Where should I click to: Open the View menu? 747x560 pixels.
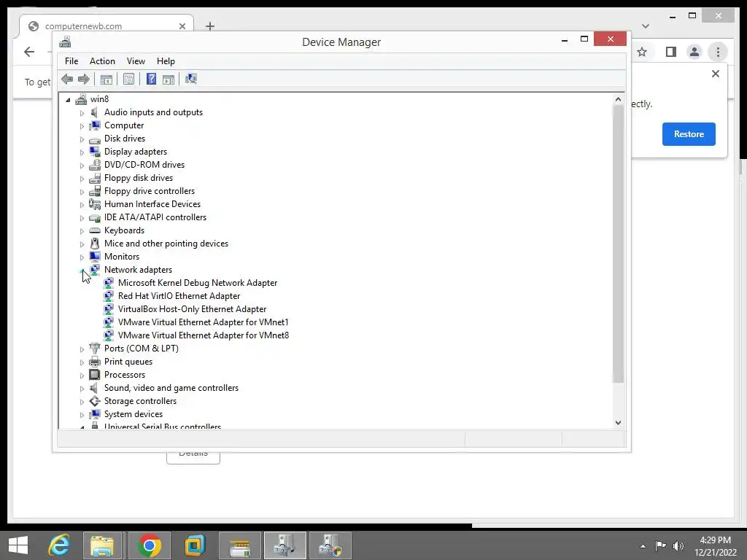click(x=136, y=61)
